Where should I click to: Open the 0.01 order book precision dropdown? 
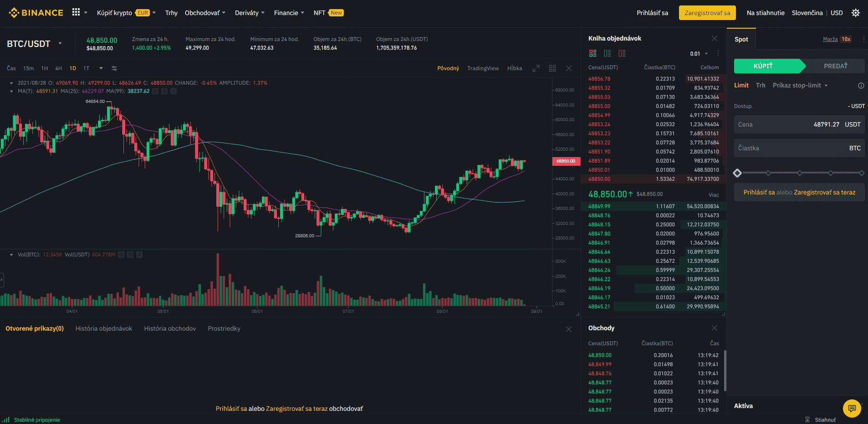(699, 54)
